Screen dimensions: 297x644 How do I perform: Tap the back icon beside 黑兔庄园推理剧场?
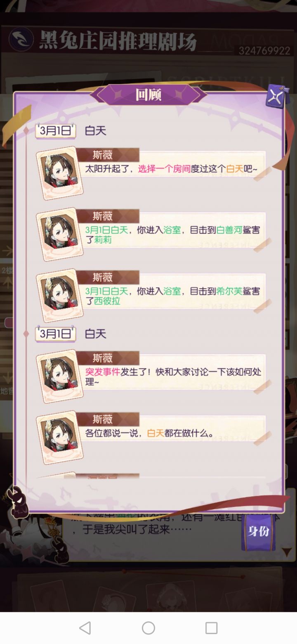point(21,40)
